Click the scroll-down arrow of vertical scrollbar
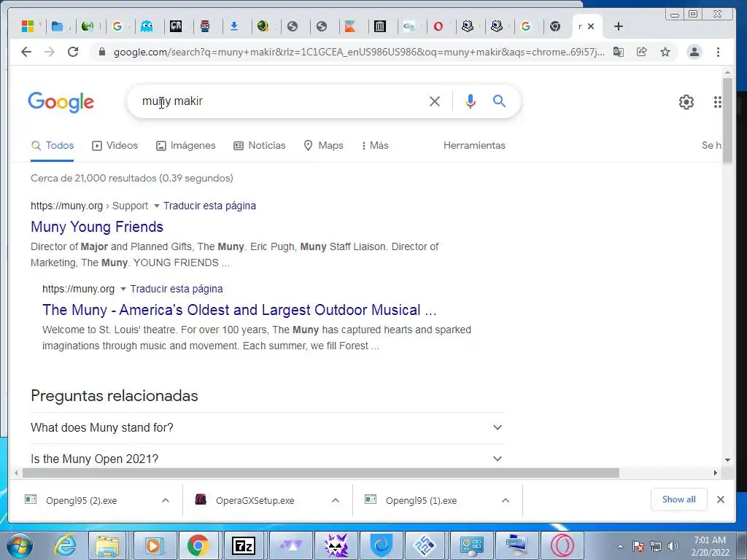This screenshot has width=747, height=560. tap(727, 459)
